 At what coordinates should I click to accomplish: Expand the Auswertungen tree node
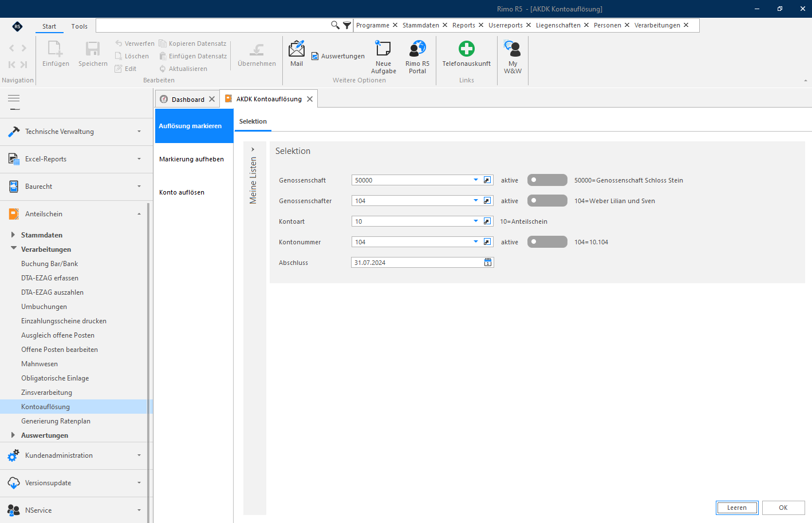click(13, 435)
